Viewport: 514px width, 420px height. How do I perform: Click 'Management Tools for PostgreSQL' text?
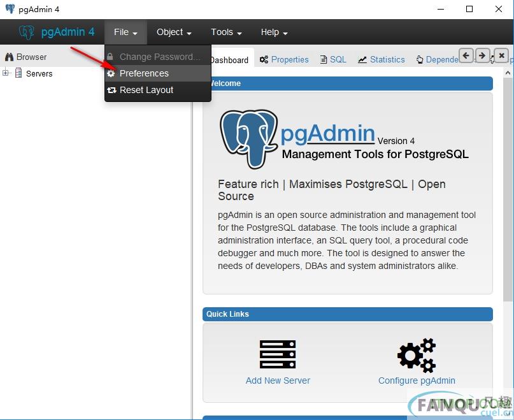pos(375,154)
